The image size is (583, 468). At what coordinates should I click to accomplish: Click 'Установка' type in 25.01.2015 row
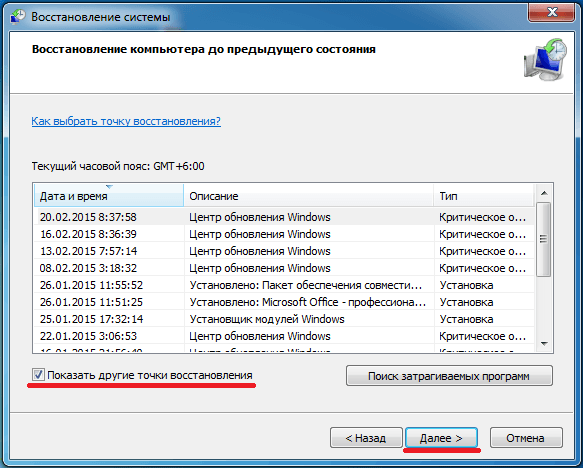coord(466,319)
